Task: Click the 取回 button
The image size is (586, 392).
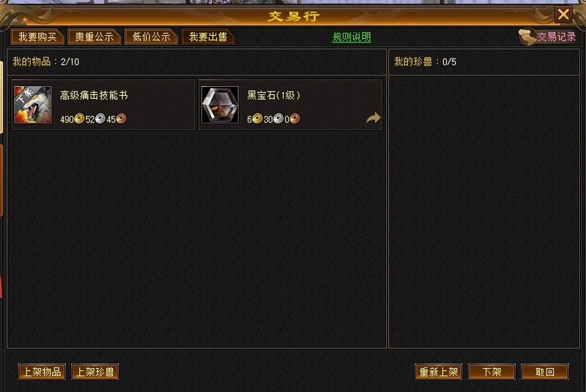Action: (545, 372)
